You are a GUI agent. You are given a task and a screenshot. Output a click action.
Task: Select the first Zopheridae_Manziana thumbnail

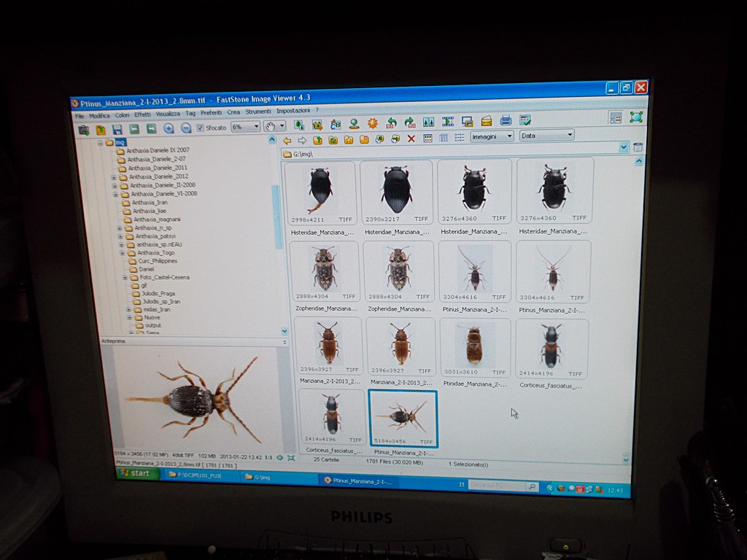pyautogui.click(x=324, y=271)
